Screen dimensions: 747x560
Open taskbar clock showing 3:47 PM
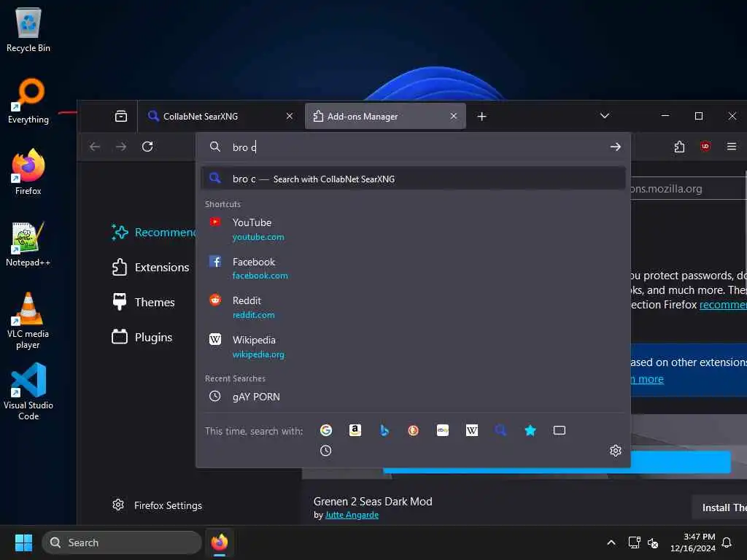693,542
